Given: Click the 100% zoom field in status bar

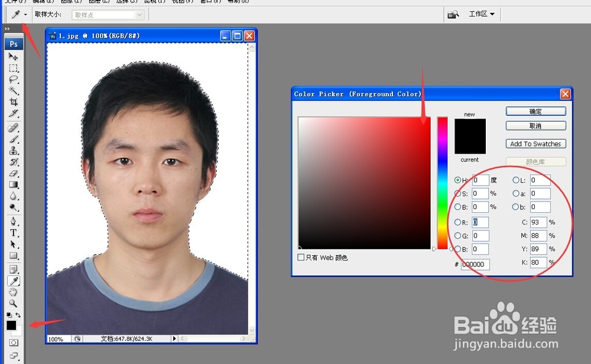Looking at the screenshot, I should (59, 339).
